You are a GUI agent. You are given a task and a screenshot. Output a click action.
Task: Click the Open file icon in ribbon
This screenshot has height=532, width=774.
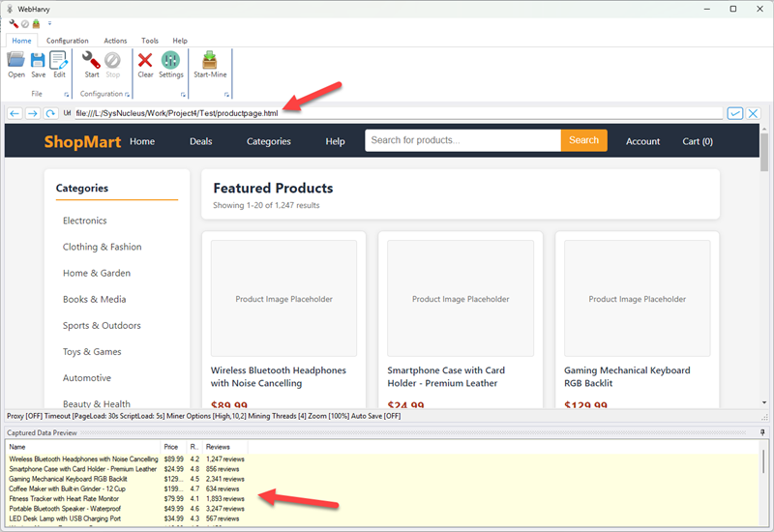(x=15, y=63)
